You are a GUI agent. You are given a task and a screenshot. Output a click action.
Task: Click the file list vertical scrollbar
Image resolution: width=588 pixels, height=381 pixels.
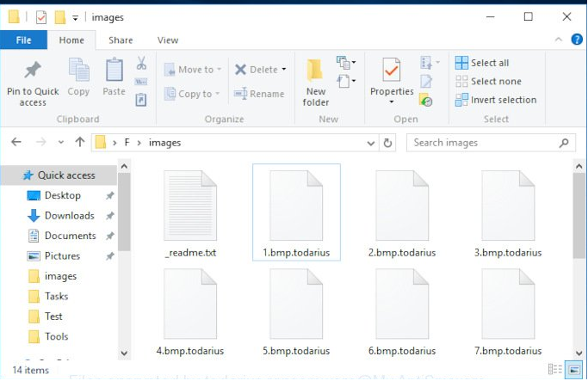coord(579,215)
